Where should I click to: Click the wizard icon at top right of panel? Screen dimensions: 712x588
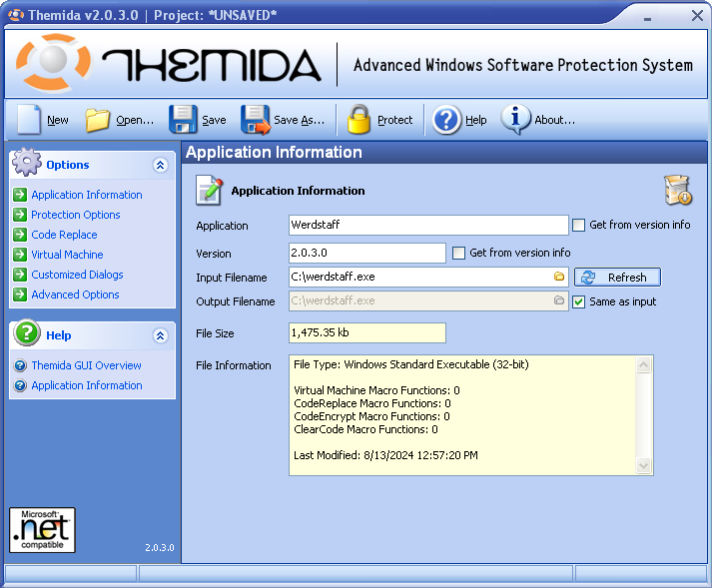(x=677, y=190)
